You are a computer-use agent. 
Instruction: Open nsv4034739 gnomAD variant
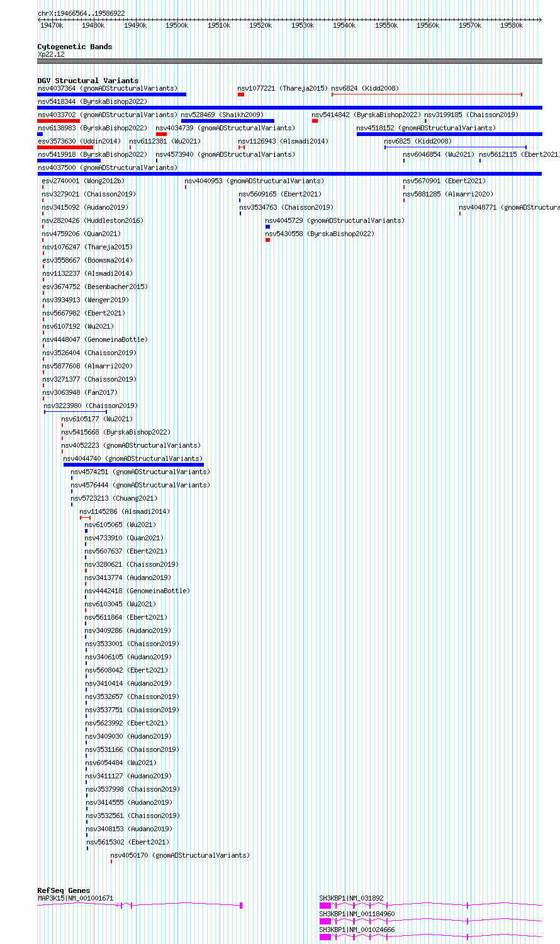coord(225,128)
